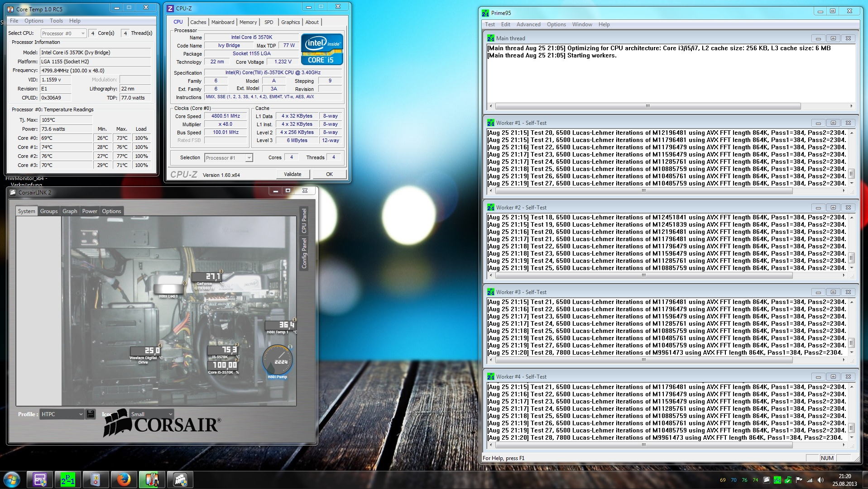Screen dimensions: 868x489
Task: Open Core Temp File menu
Action: (14, 21)
